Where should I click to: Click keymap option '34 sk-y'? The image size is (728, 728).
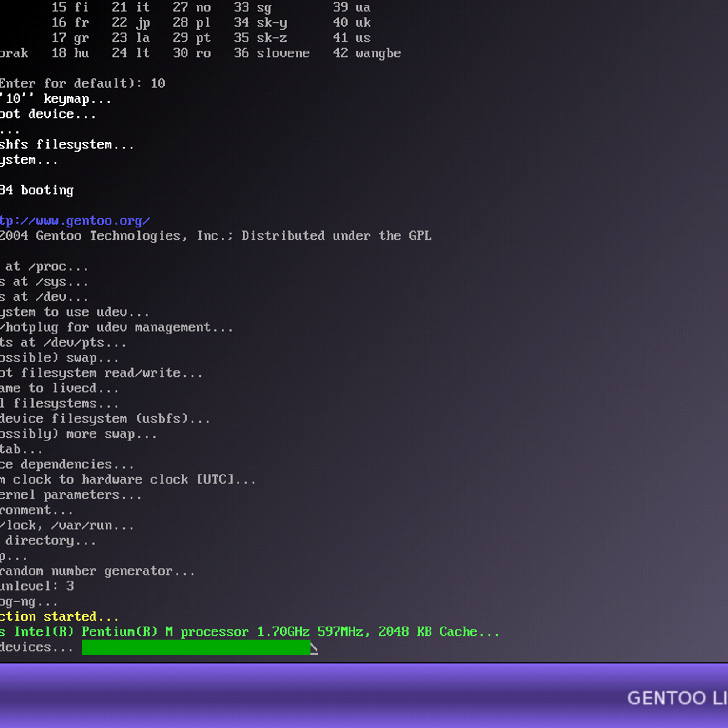coord(260,23)
